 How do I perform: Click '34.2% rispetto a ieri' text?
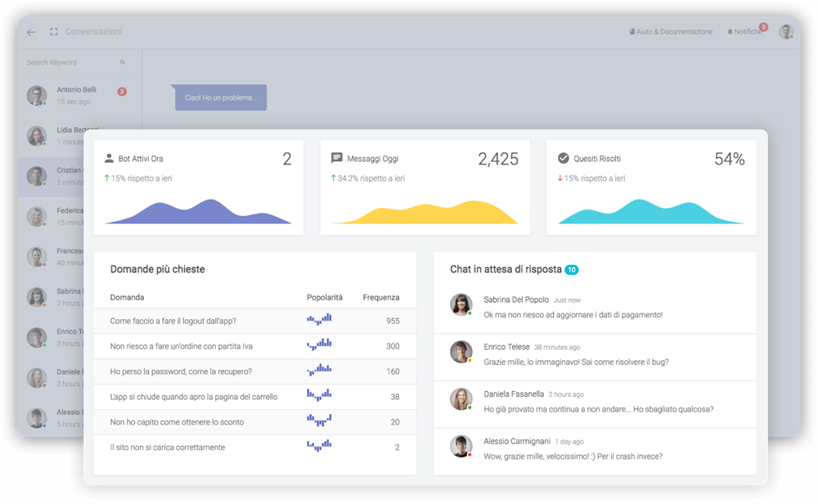(371, 178)
